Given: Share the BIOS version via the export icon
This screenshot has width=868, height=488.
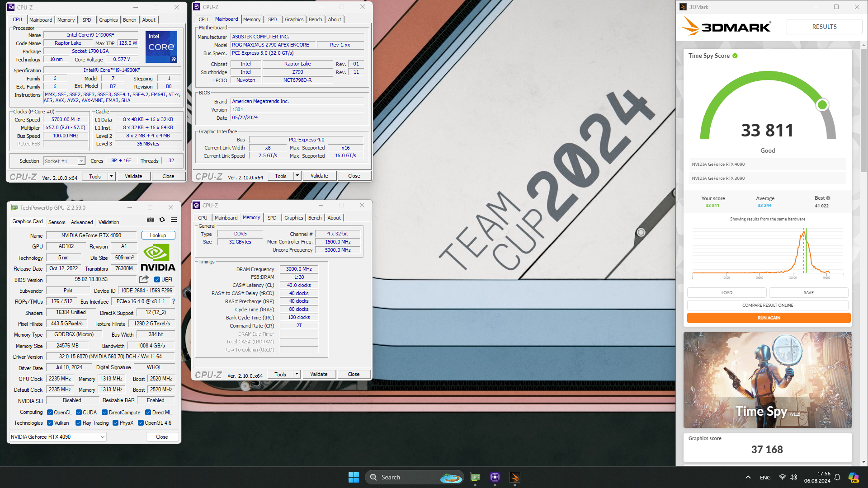Looking at the screenshot, I should point(144,279).
